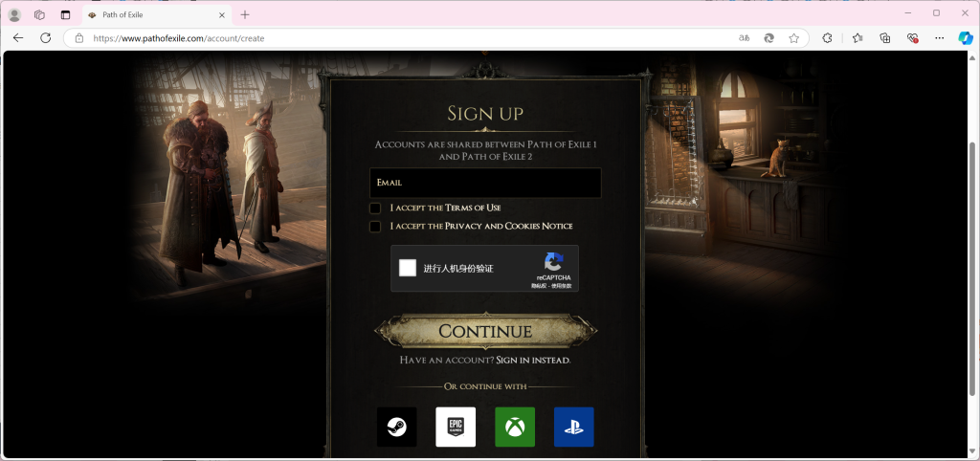Click the scrollbar down arrow
Viewport: 980px width, 461px height.
[x=972, y=451]
